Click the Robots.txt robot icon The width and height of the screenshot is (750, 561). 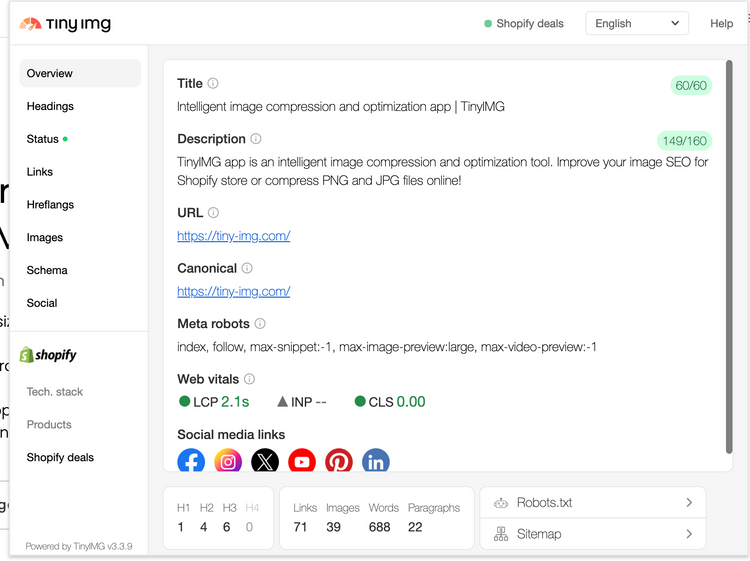[501, 503]
